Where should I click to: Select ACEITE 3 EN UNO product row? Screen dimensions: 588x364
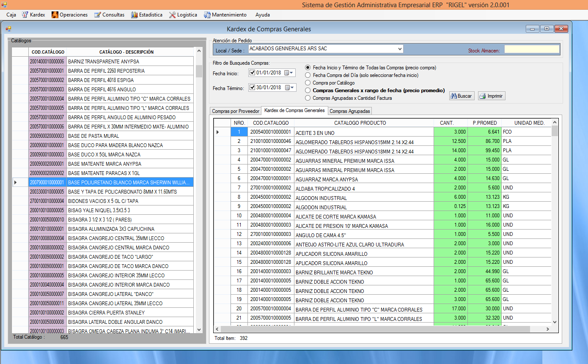click(383, 132)
